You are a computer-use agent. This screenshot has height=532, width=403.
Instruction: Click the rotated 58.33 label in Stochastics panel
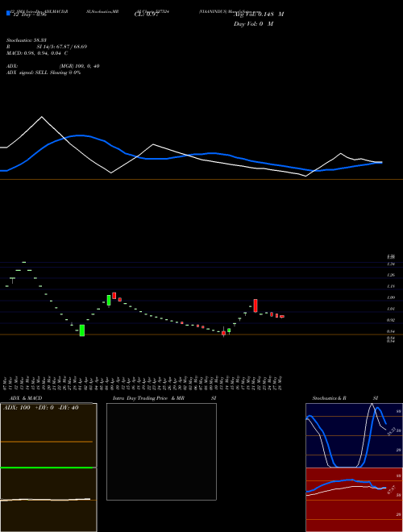click(391, 431)
